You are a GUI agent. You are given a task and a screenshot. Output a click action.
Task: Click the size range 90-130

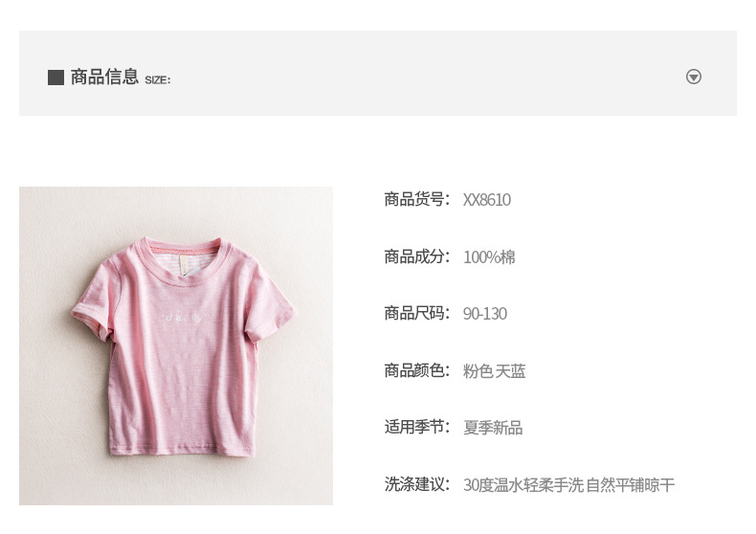(x=484, y=314)
